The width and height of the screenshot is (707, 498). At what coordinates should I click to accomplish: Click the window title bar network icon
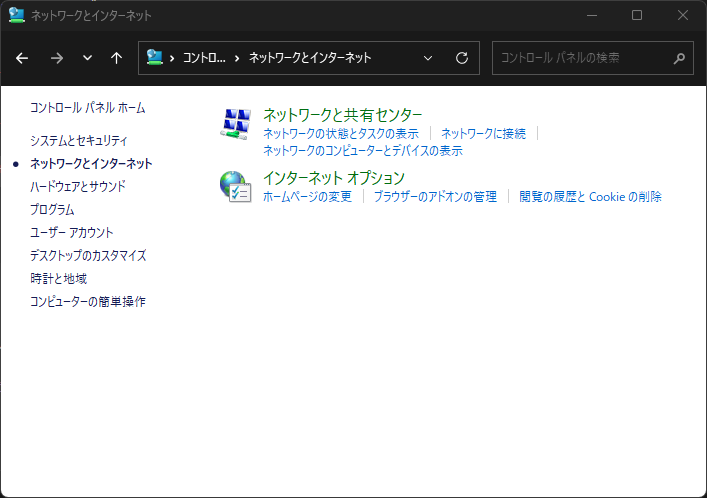point(17,15)
